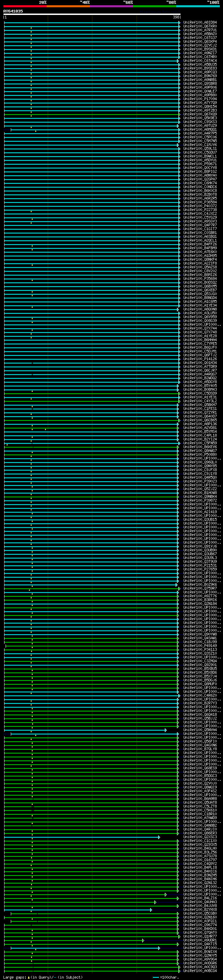Click the AV641035 query sequence label

tap(13, 11)
